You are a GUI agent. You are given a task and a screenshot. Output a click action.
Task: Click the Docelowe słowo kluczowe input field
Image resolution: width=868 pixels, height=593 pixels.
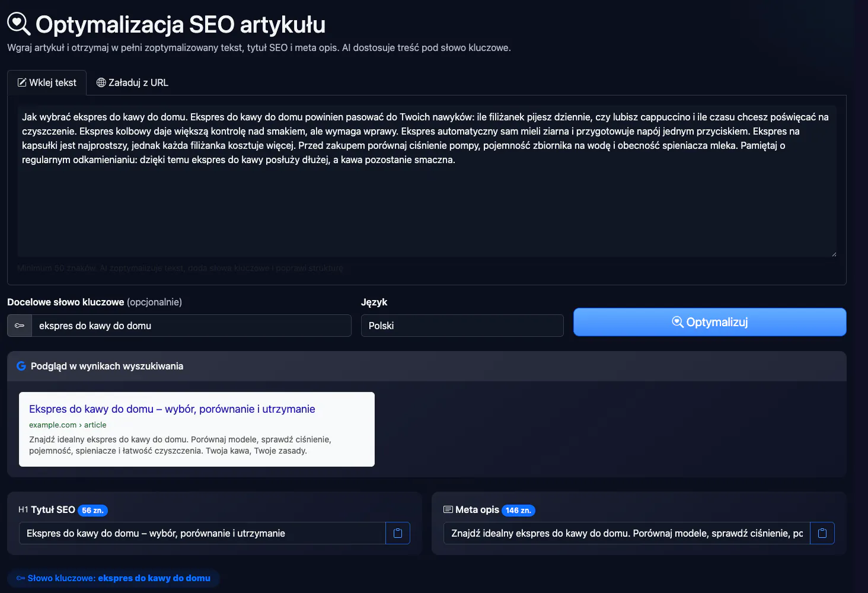(192, 326)
